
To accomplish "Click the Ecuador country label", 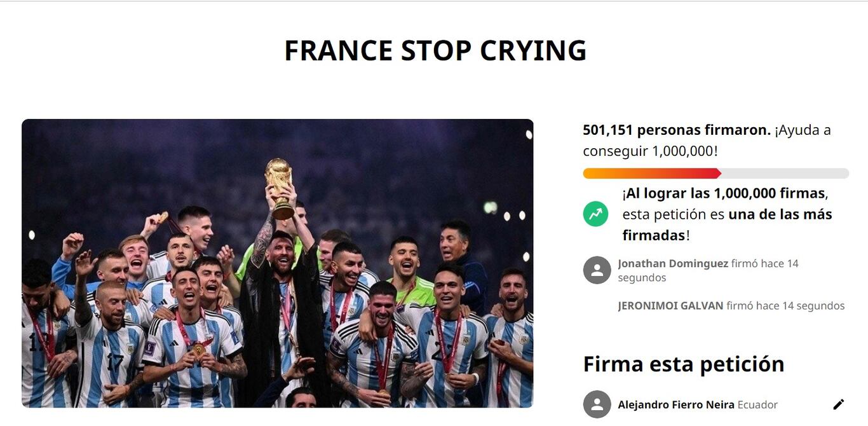I will point(757,405).
